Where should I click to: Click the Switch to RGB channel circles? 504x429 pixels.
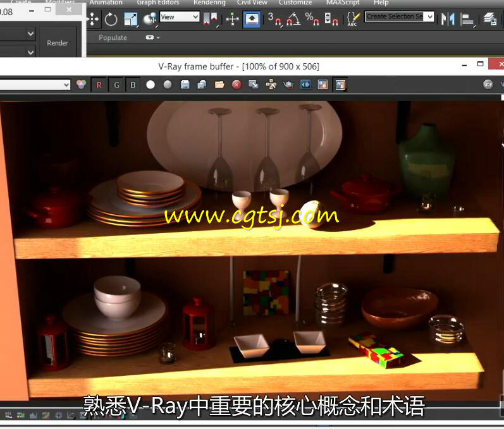pyautogui.click(x=82, y=85)
